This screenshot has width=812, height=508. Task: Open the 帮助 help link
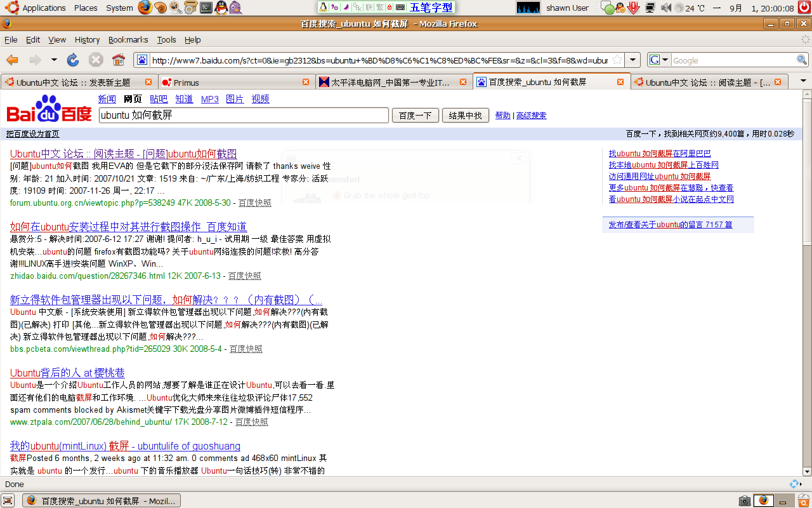502,116
